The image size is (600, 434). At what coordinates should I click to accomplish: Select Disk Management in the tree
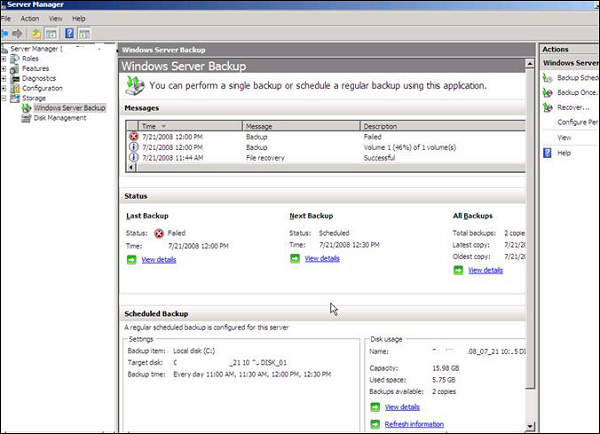[x=60, y=117]
